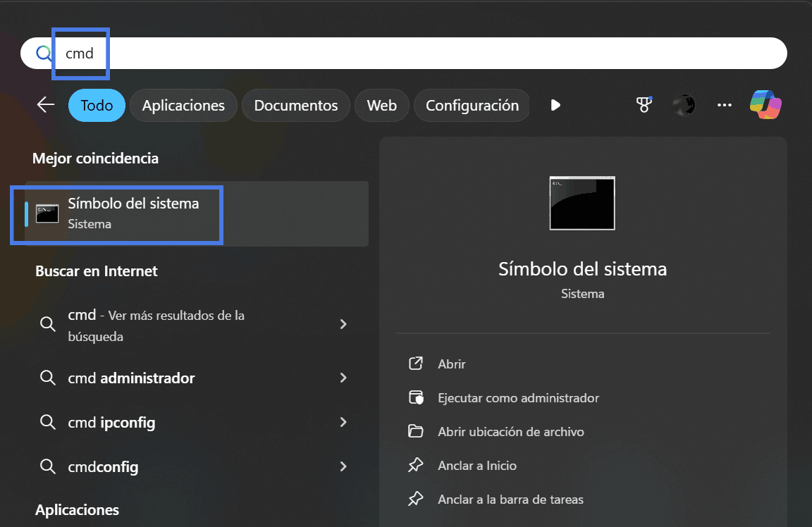Click Anclar a la barra de tareas
The image size is (812, 527).
click(510, 500)
